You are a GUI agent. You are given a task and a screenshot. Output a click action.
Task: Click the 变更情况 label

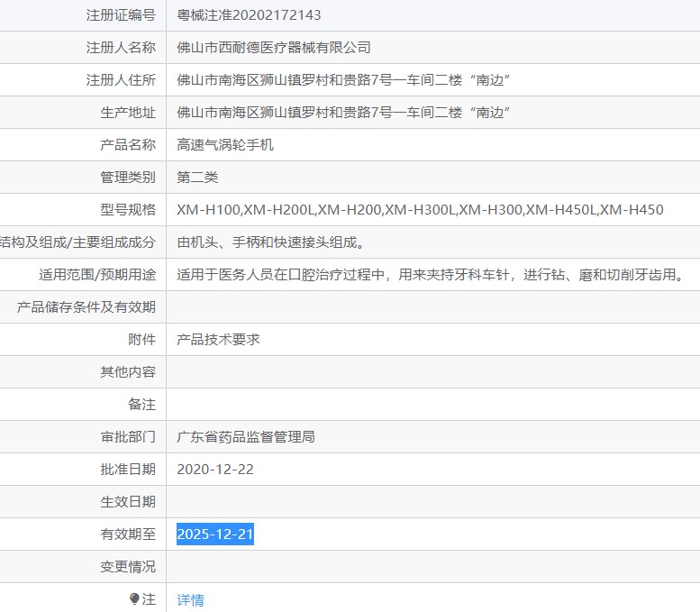pyautogui.click(x=128, y=567)
